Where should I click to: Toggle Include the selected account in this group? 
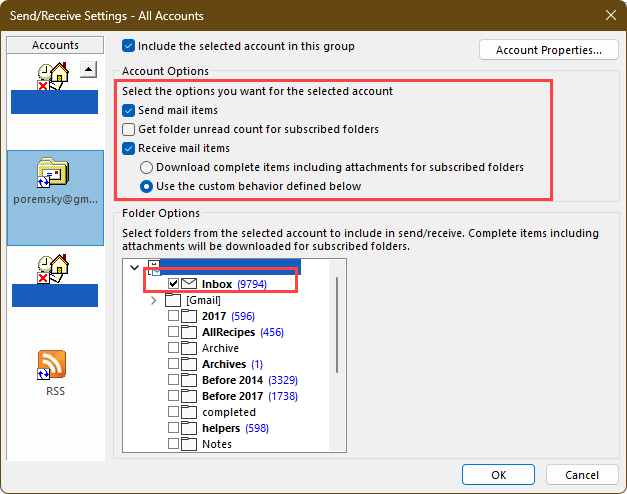(x=128, y=46)
